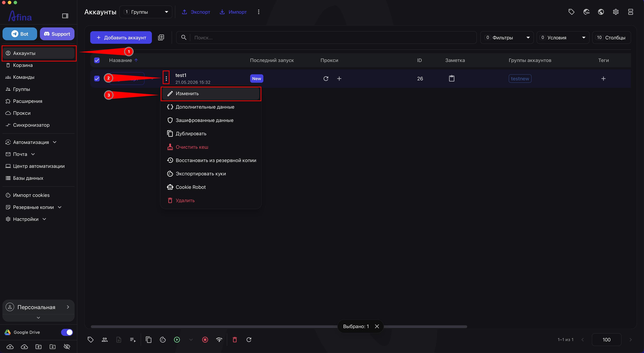Select Экспортировать куки menu item

tap(210, 174)
